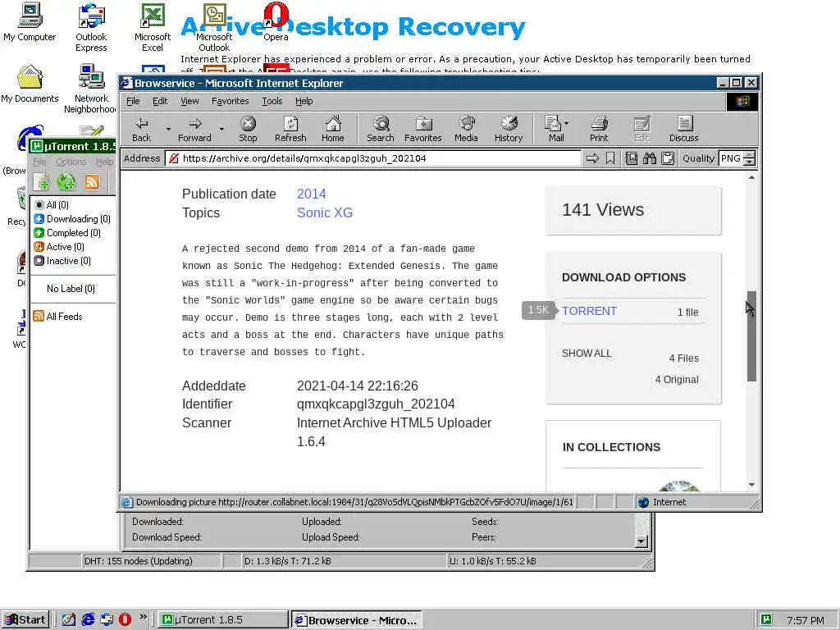The width and height of the screenshot is (840, 630).
Task: Print the current page
Action: pos(599,130)
